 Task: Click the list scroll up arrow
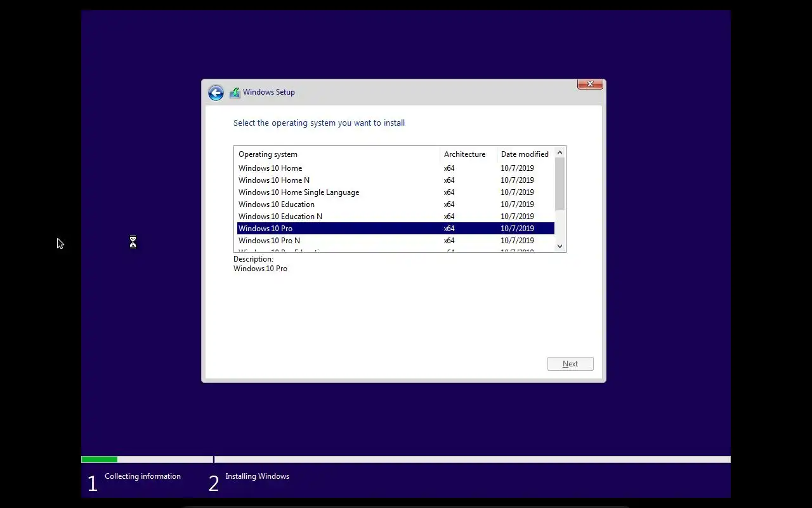560,152
